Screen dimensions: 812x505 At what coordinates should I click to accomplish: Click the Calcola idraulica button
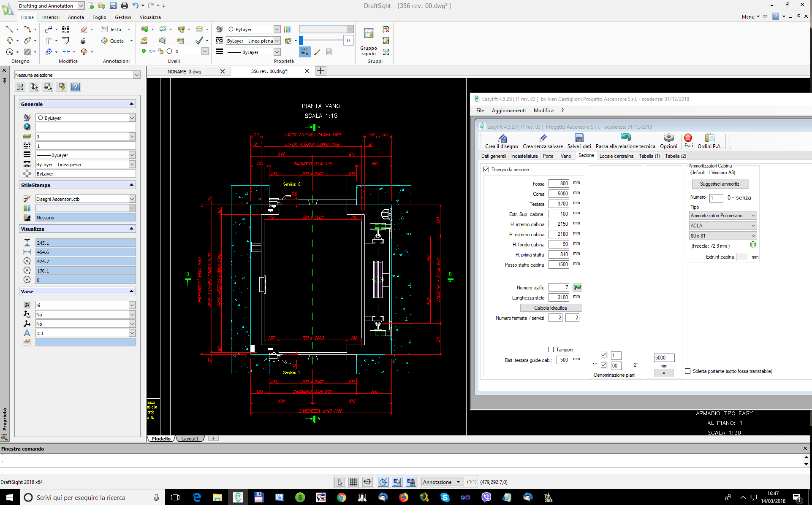[x=551, y=308]
